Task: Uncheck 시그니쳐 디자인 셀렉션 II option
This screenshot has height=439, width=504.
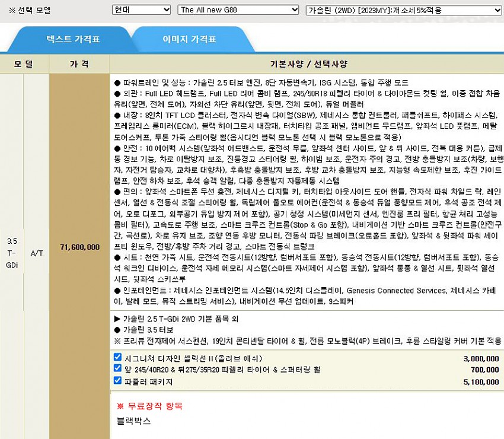Action: 117,358
